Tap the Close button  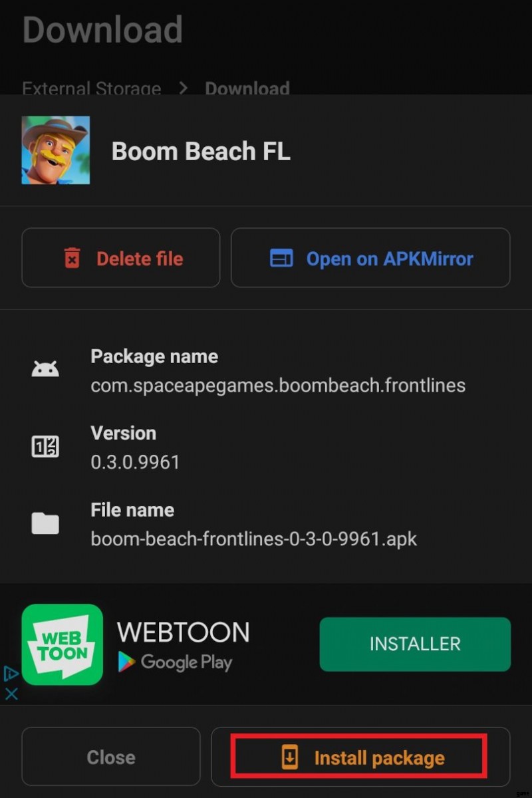pos(111,757)
